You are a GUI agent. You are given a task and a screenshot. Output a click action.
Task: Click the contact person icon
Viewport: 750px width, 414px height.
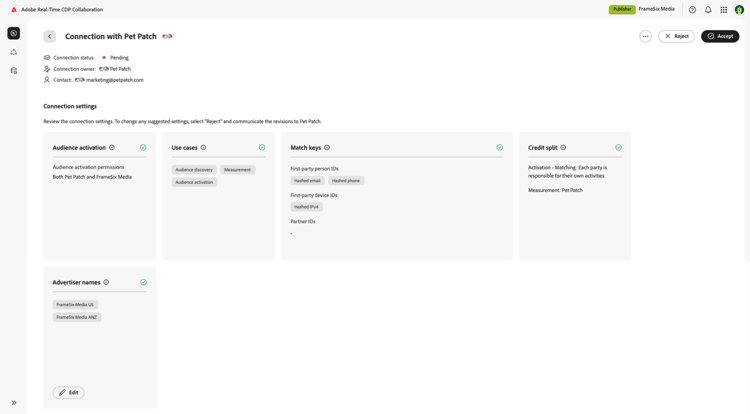(x=47, y=80)
